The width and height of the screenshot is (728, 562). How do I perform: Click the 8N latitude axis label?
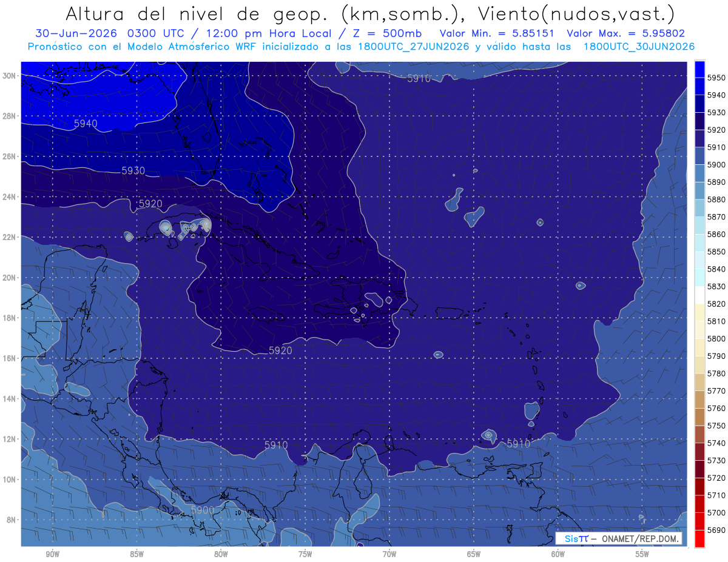(x=12, y=520)
